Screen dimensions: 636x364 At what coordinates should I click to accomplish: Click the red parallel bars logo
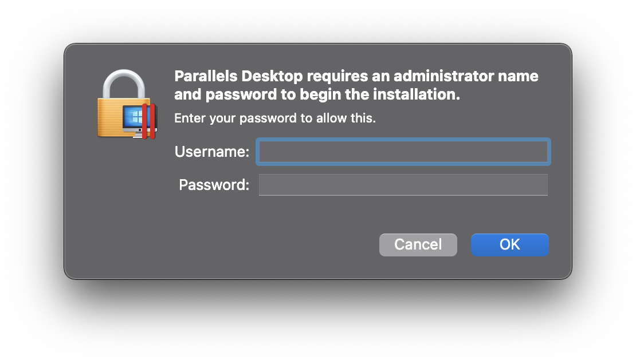coord(148,121)
